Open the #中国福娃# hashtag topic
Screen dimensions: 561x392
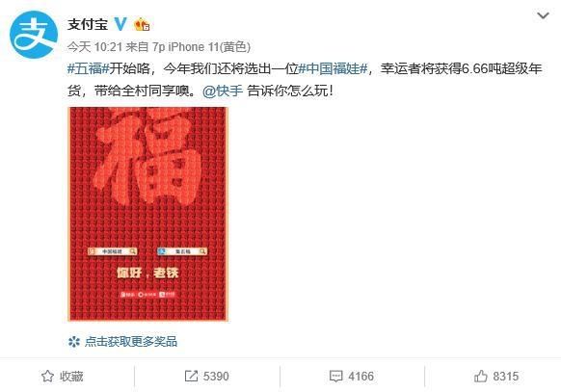(x=334, y=68)
